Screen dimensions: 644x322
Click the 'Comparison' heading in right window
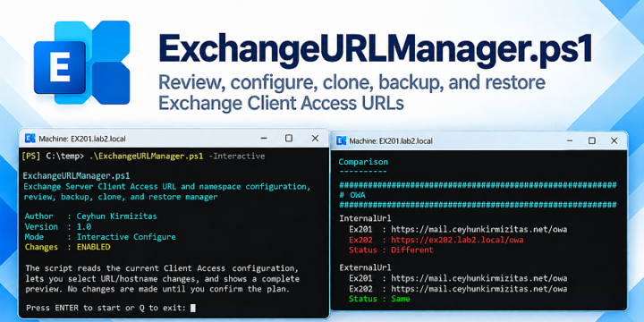click(x=363, y=162)
